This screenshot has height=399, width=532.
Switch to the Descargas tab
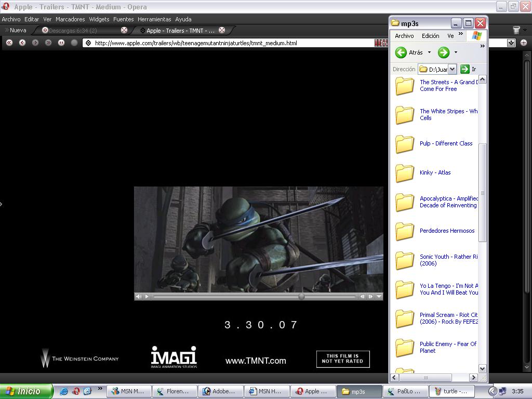[82, 30]
